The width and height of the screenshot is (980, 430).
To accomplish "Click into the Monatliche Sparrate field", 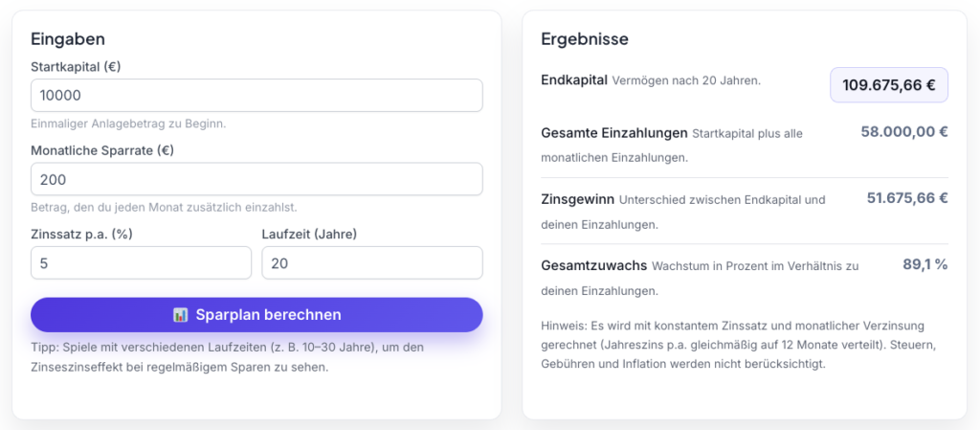I will [256, 179].
